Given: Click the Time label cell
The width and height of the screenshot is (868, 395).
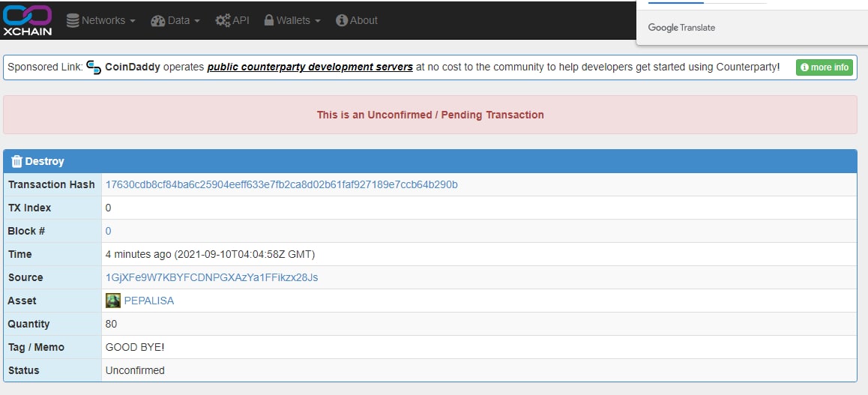Looking at the screenshot, I should [52, 254].
